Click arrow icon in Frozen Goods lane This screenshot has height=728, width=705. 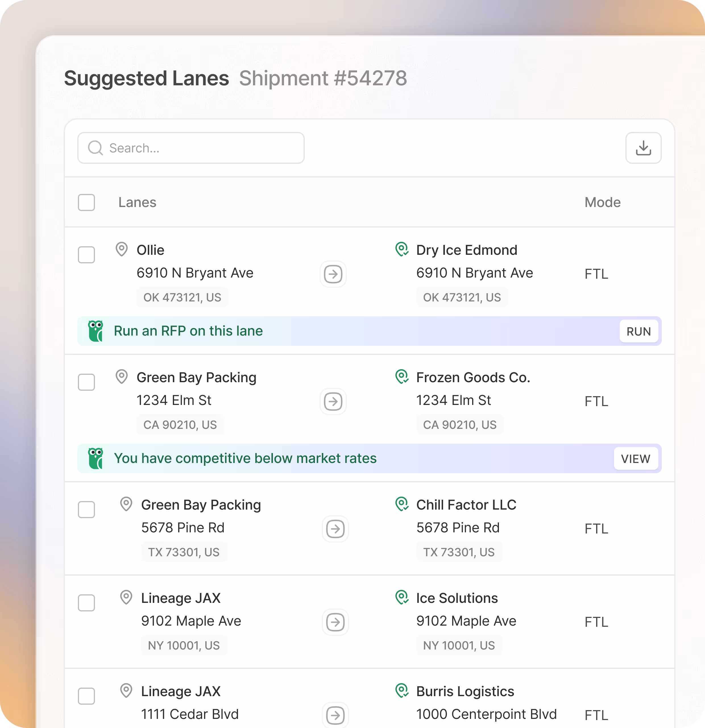pos(333,402)
